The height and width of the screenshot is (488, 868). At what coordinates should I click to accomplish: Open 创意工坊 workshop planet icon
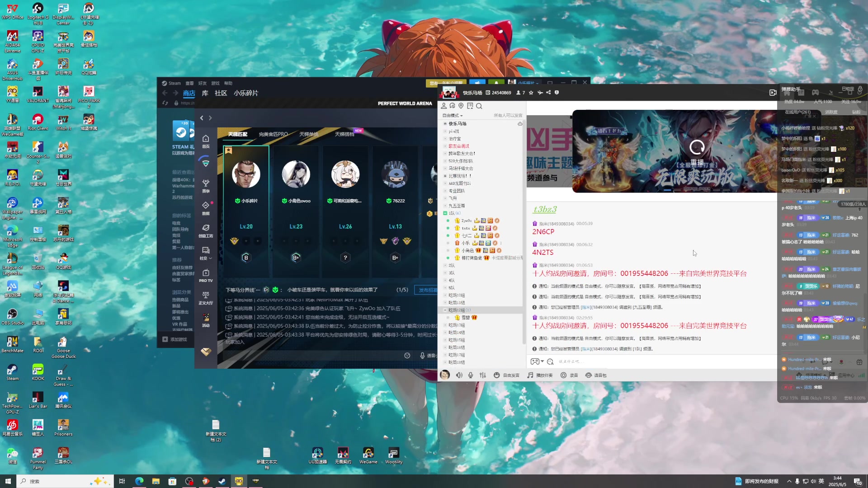click(206, 230)
